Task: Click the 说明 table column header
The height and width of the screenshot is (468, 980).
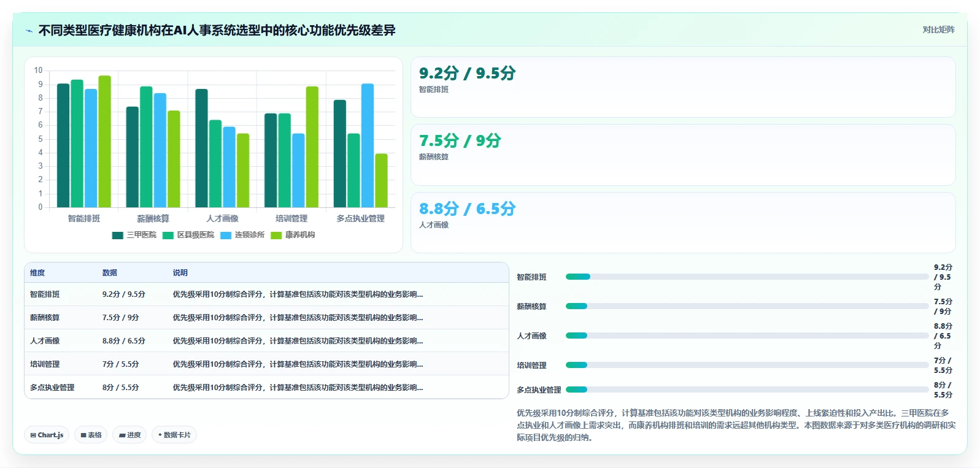Action: 180,273
